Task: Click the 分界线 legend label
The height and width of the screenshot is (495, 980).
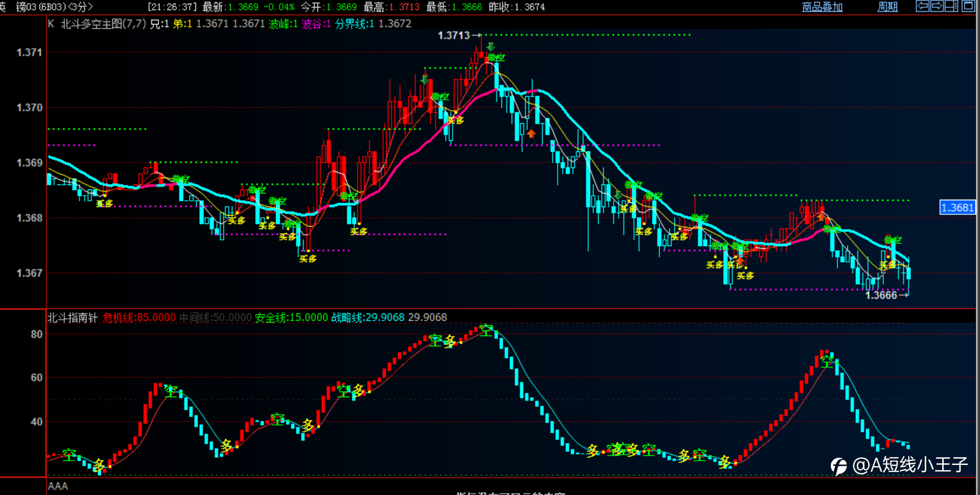Action: 350,24
